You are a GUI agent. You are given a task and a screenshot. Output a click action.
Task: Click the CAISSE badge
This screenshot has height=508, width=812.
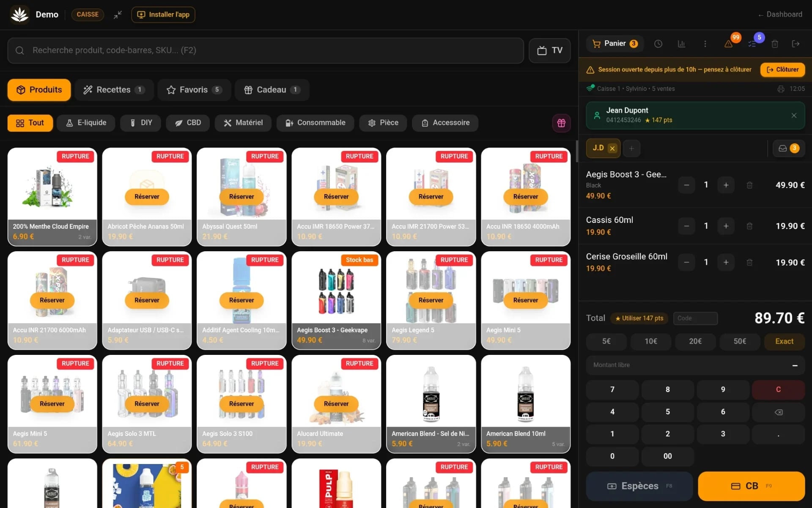[x=88, y=14]
